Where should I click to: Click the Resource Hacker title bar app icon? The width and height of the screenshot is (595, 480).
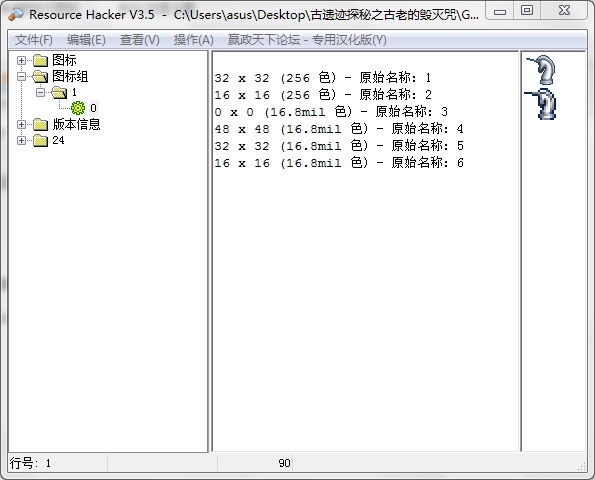(x=16, y=14)
